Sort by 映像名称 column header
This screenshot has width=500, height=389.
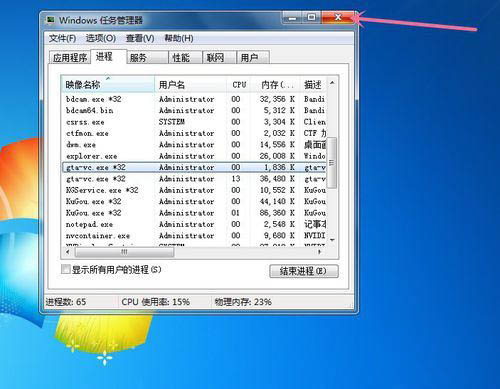(108, 84)
